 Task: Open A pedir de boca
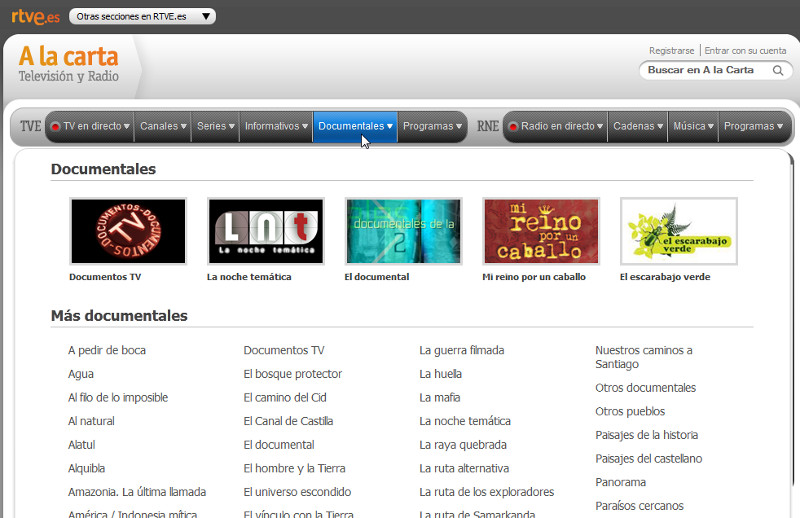point(107,350)
